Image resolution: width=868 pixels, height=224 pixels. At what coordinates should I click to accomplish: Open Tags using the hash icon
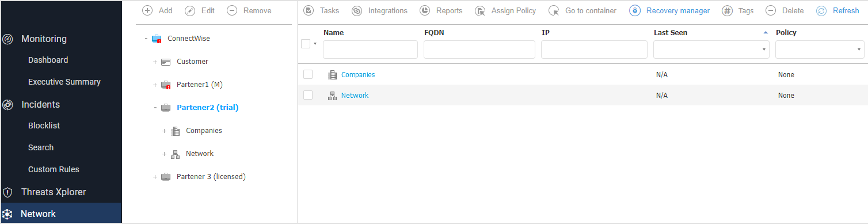[727, 11]
